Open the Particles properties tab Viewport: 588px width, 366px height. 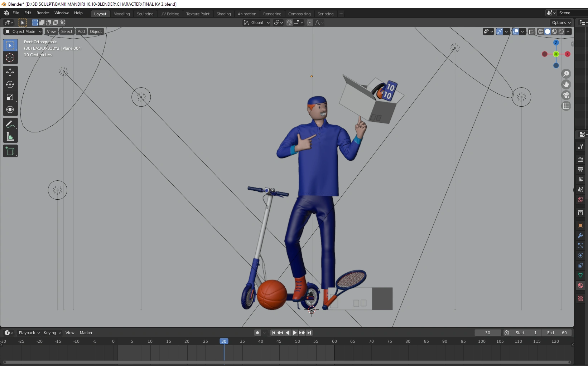tap(580, 245)
